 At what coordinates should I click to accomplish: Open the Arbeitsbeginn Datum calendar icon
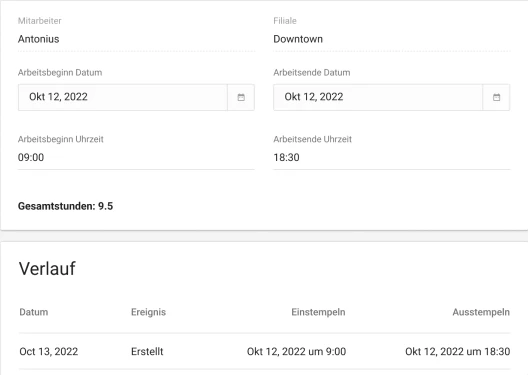click(x=241, y=97)
